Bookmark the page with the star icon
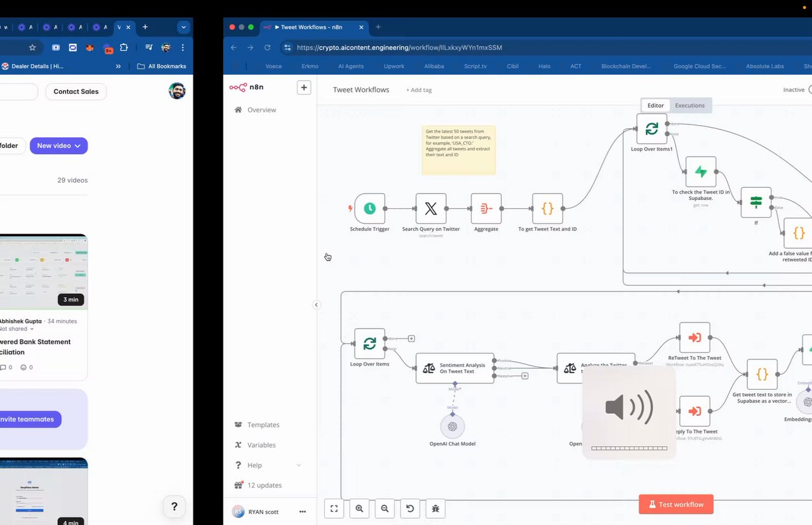 click(x=32, y=47)
